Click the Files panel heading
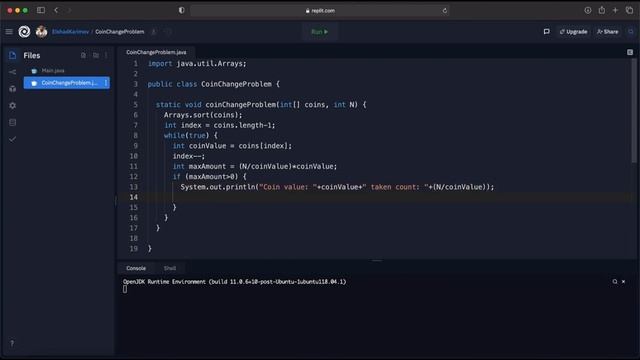Viewport: 640px width, 360px height. click(31, 55)
